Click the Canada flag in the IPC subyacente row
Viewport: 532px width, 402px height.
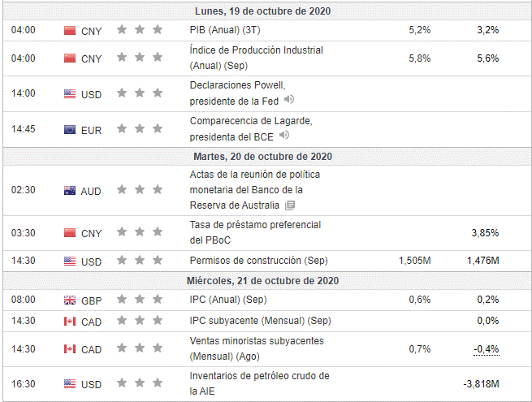pyautogui.click(x=69, y=321)
